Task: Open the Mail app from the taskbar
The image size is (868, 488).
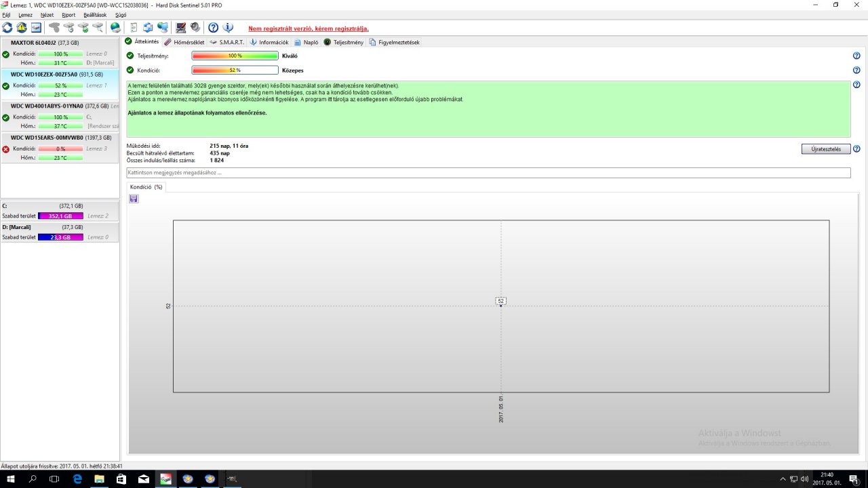Action: tap(143, 479)
